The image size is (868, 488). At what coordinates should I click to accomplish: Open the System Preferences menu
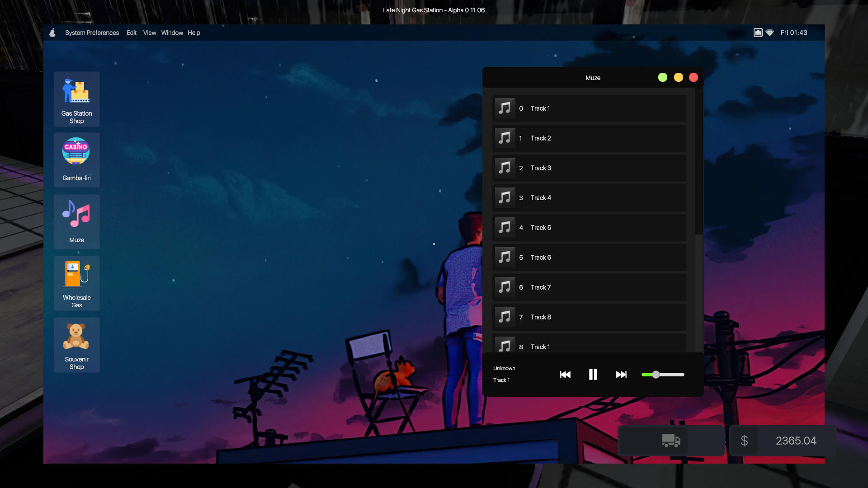click(92, 33)
